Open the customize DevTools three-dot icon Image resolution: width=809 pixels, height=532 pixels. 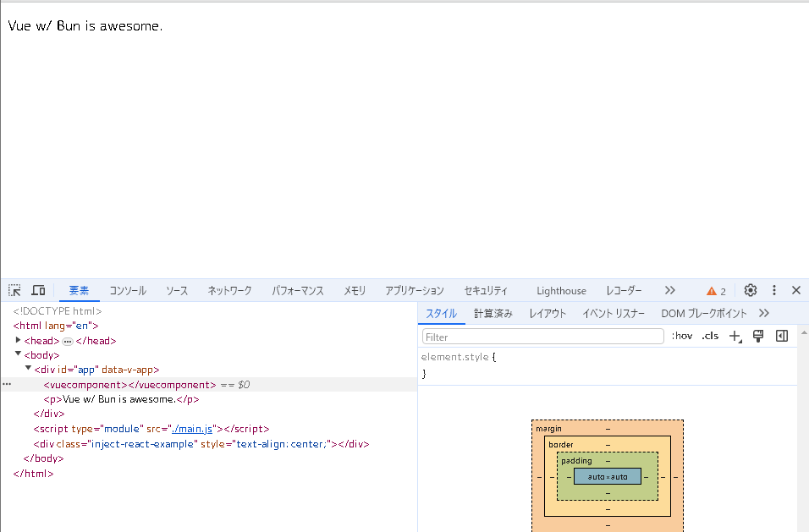[x=773, y=290]
